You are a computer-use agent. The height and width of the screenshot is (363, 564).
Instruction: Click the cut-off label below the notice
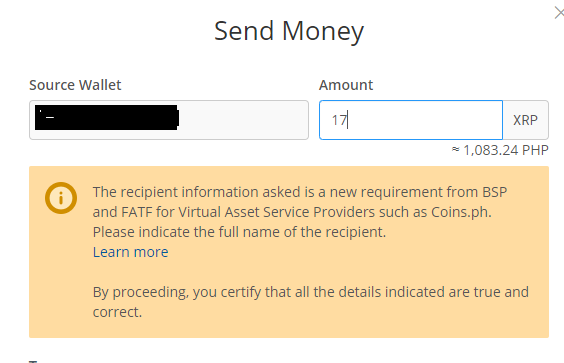33,361
